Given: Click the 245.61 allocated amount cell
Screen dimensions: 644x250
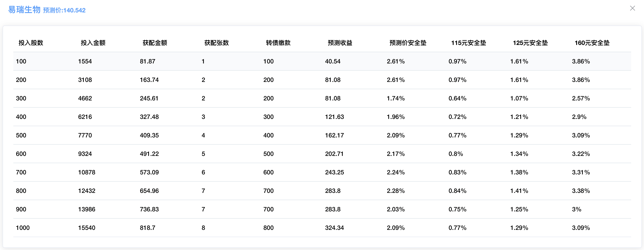Looking at the screenshot, I should (x=149, y=98).
